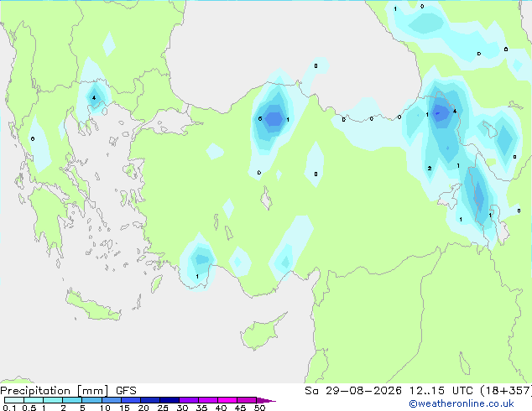Image resolution: width=532 pixels, height=411 pixels.
Task: Click the 0.5–1 mm legend color swatch
Action: [x=34, y=400]
